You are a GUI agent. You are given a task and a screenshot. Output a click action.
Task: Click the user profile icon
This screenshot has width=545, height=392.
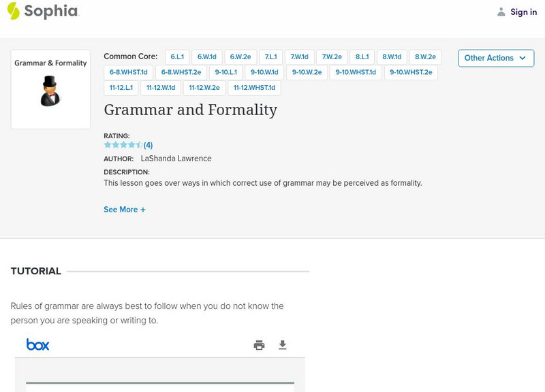(x=501, y=12)
